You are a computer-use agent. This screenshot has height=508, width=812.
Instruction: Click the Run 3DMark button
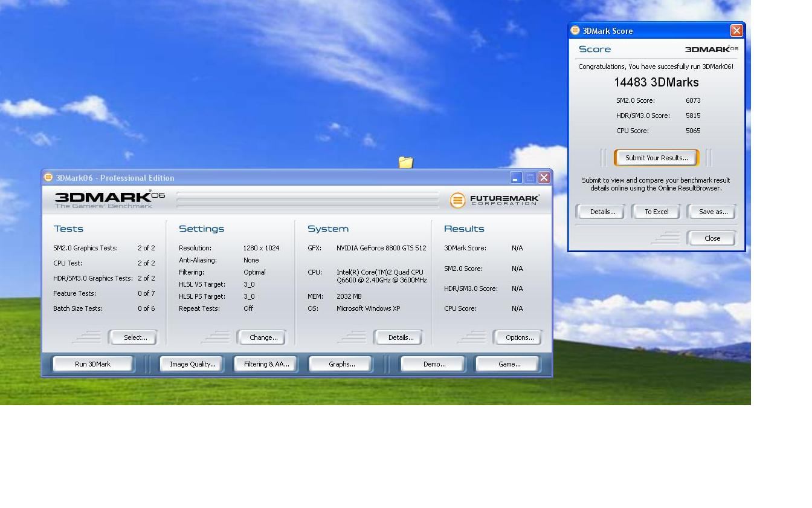[x=93, y=364]
